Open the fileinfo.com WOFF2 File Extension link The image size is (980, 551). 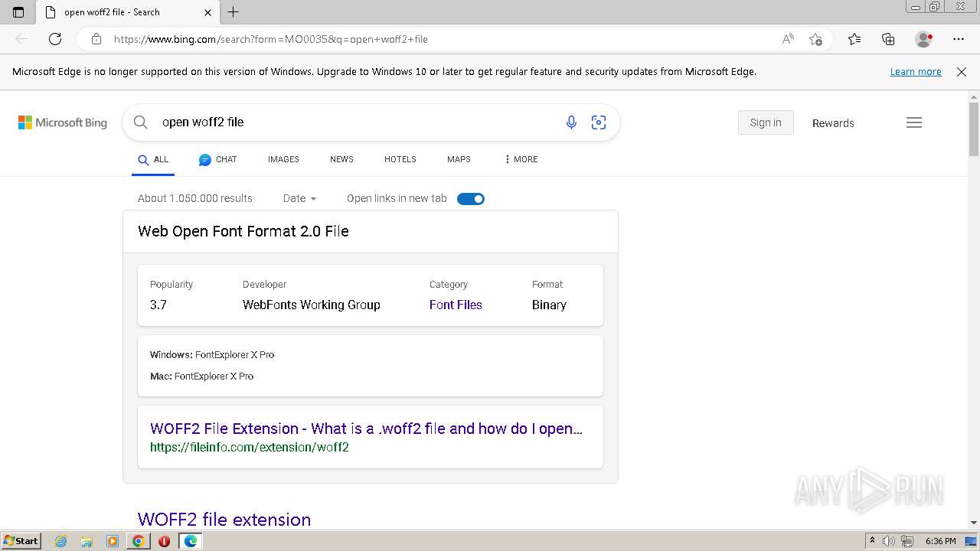pyautogui.click(x=366, y=429)
